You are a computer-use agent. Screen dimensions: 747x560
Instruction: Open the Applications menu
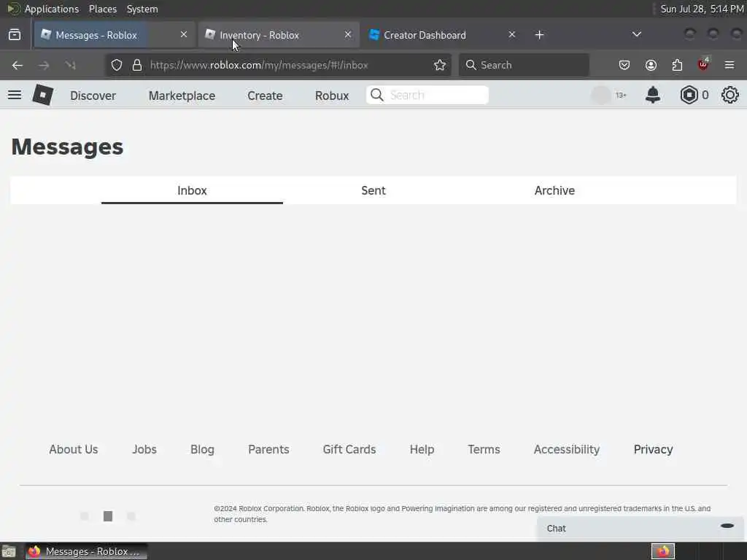pyautogui.click(x=52, y=9)
